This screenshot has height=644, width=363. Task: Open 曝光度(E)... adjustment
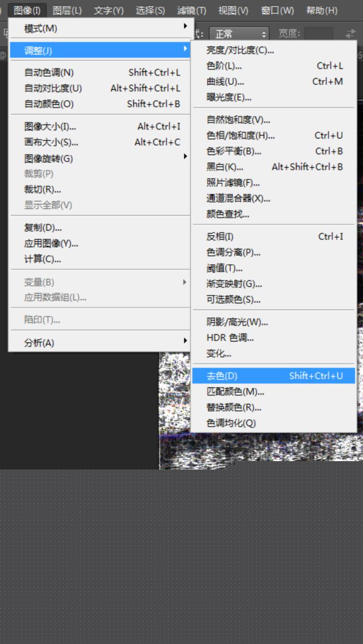click(274, 97)
